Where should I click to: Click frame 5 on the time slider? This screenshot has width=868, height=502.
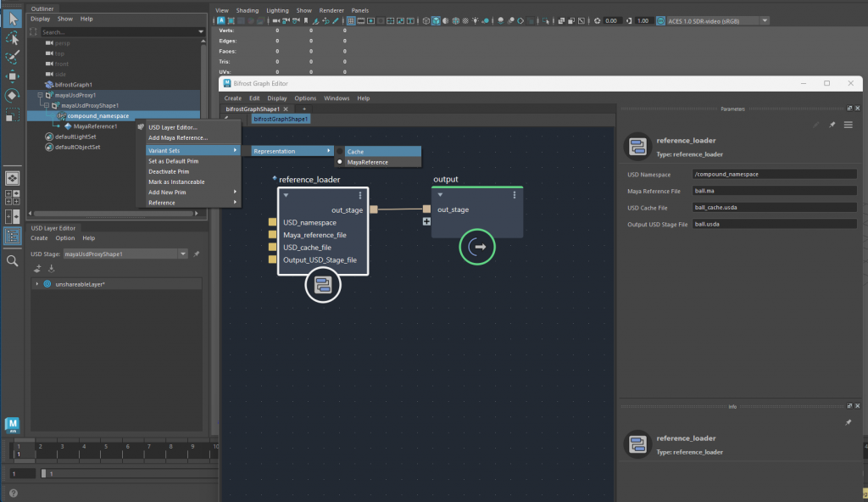pos(103,446)
